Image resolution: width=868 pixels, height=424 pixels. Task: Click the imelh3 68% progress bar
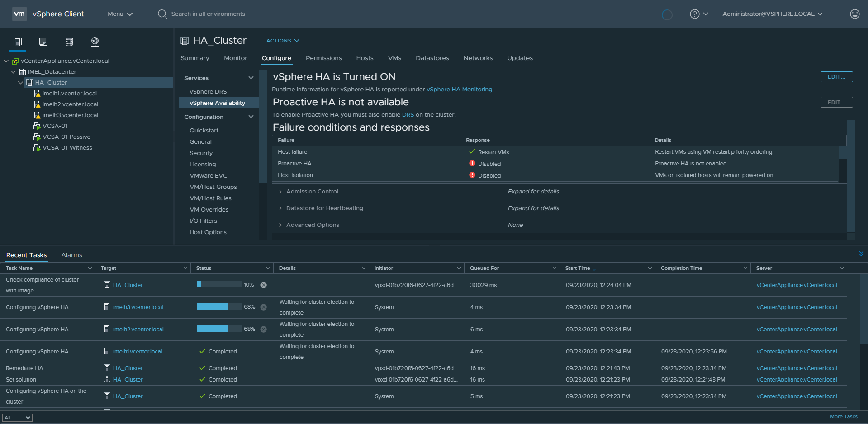coord(219,307)
